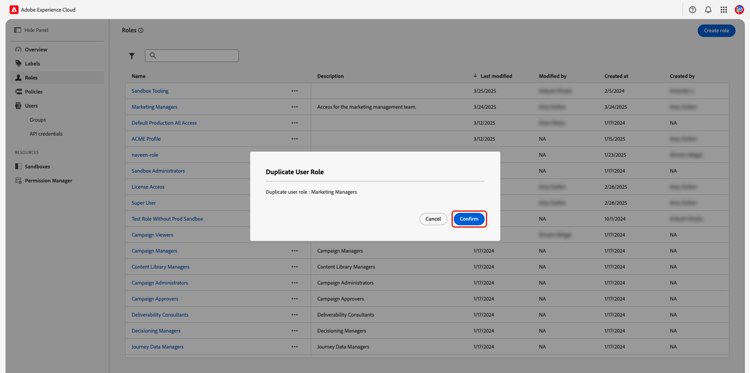The height and width of the screenshot is (373, 750).
Task: Open more actions for Campaign Administrators
Action: (x=295, y=283)
